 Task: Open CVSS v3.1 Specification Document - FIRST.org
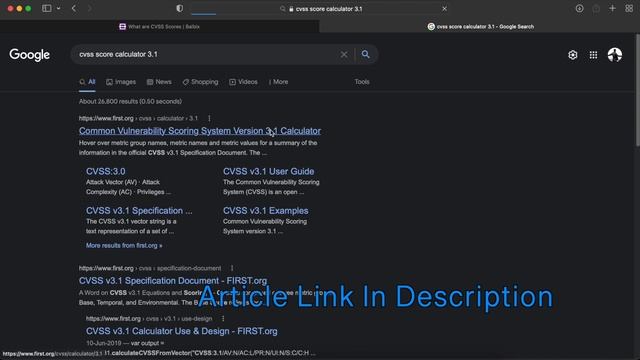[173, 281]
